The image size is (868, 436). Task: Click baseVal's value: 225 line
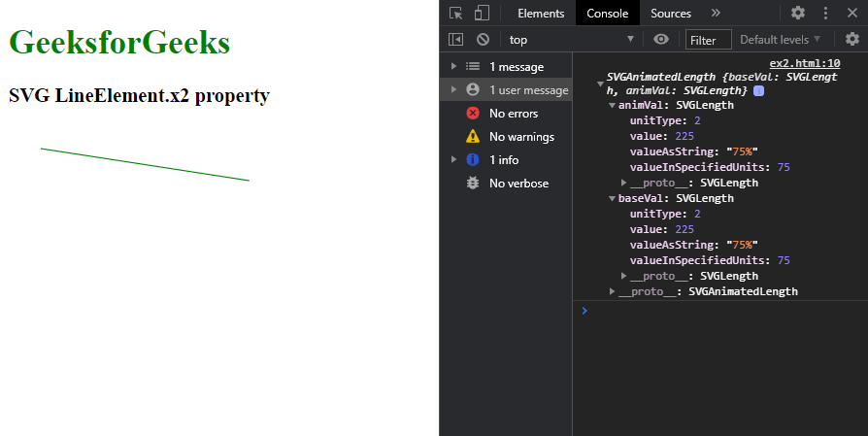(661, 229)
